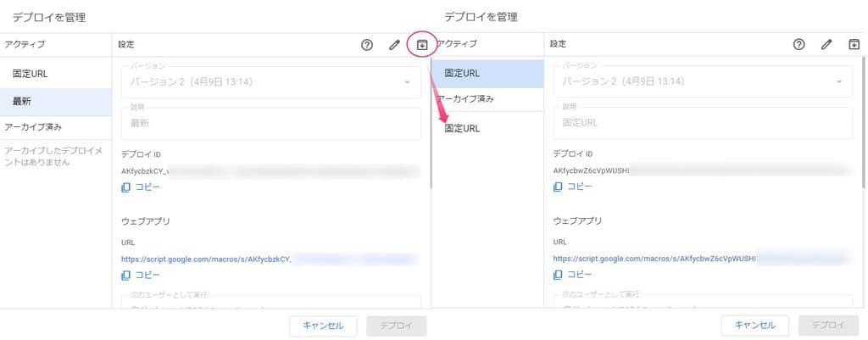Select 固定URL under アーカイブ済み in right dialog
The width and height of the screenshot is (868, 340).
tap(462, 129)
